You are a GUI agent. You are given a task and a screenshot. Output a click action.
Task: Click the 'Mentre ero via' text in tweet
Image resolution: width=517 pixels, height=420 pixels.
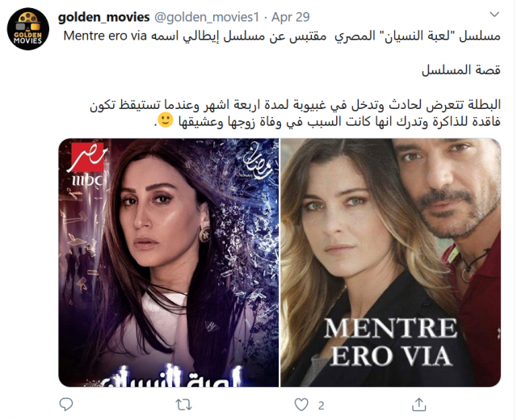105,36
